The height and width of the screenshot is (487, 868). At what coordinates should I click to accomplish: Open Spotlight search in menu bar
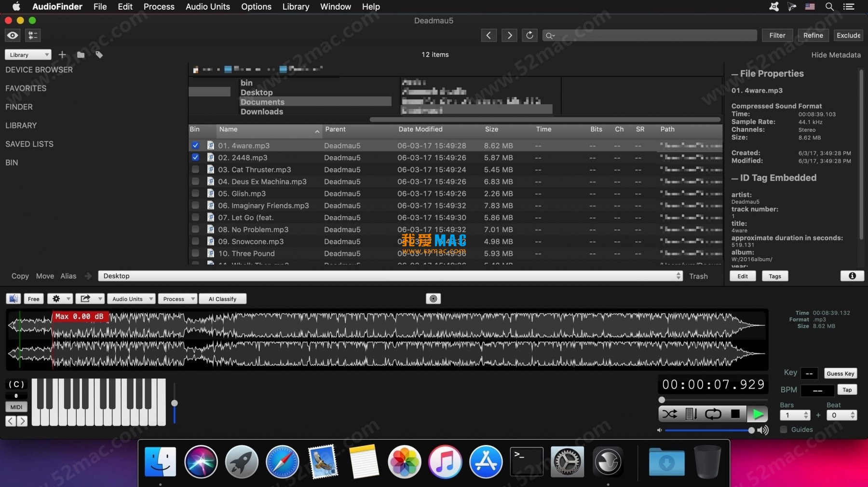[829, 7]
